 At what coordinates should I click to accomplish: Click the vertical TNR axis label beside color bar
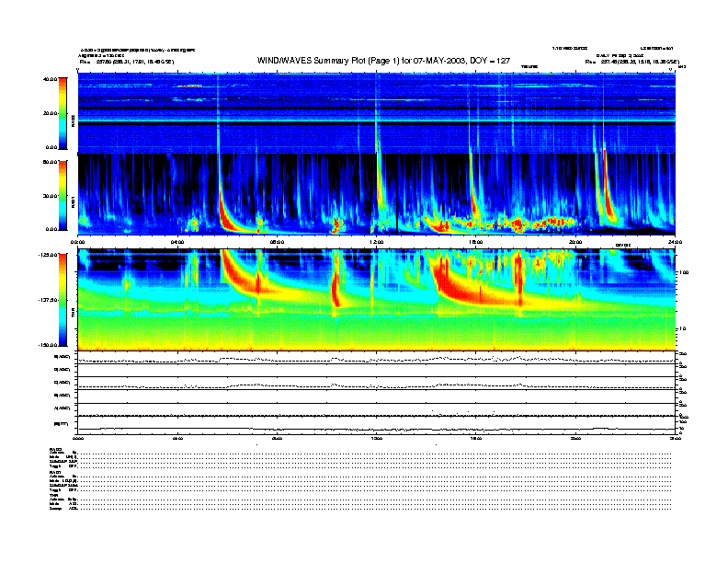click(x=73, y=315)
